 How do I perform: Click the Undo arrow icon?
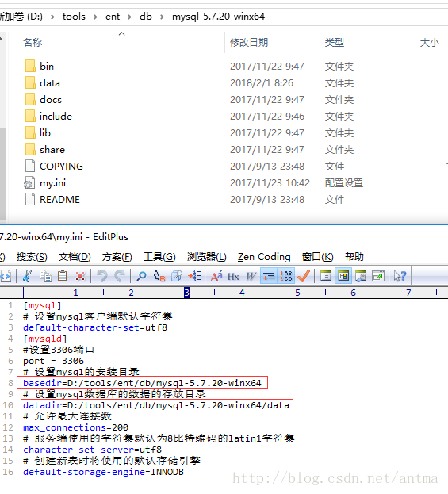pos(101,276)
